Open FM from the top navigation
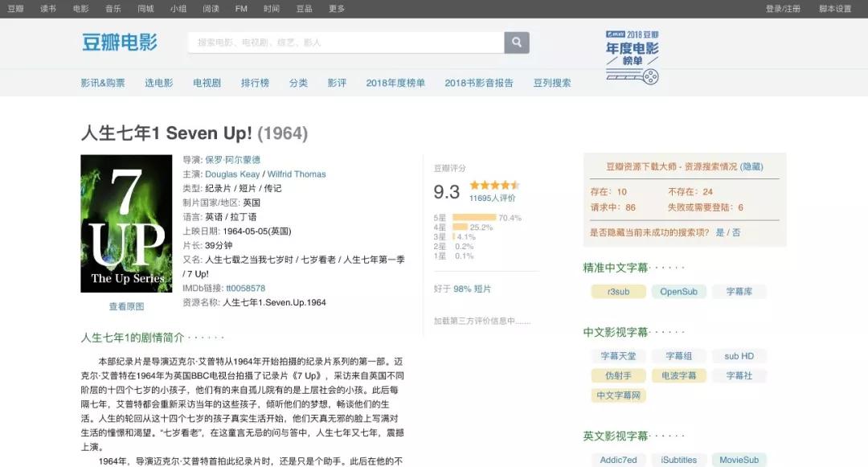This screenshot has height=467, width=868. click(240, 10)
